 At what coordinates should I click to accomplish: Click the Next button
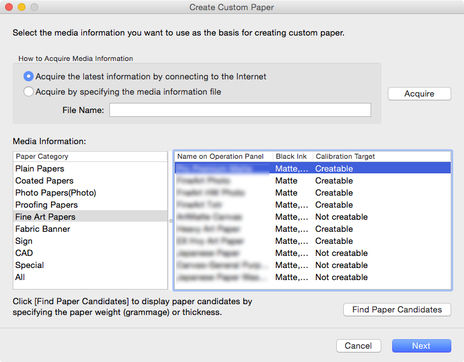coord(421,346)
